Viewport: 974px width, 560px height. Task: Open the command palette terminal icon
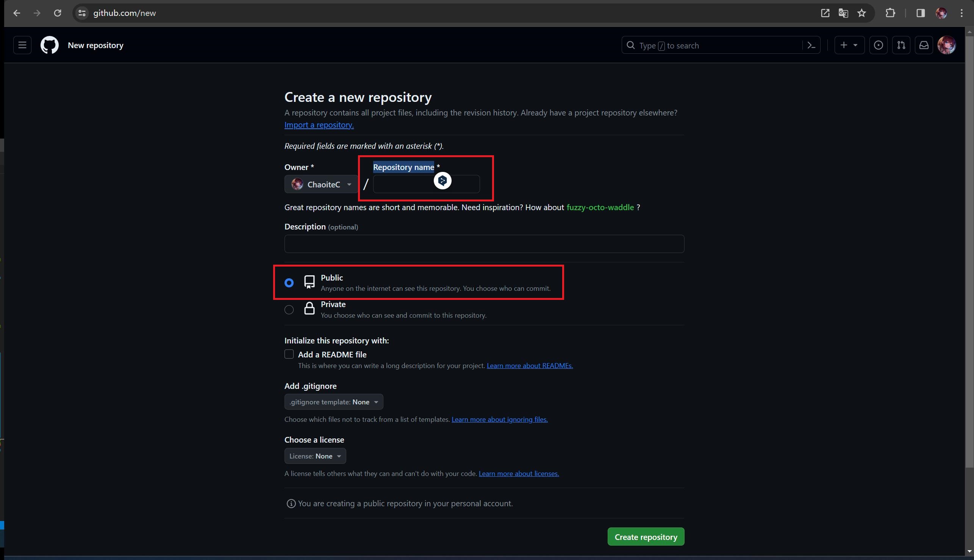tap(811, 45)
